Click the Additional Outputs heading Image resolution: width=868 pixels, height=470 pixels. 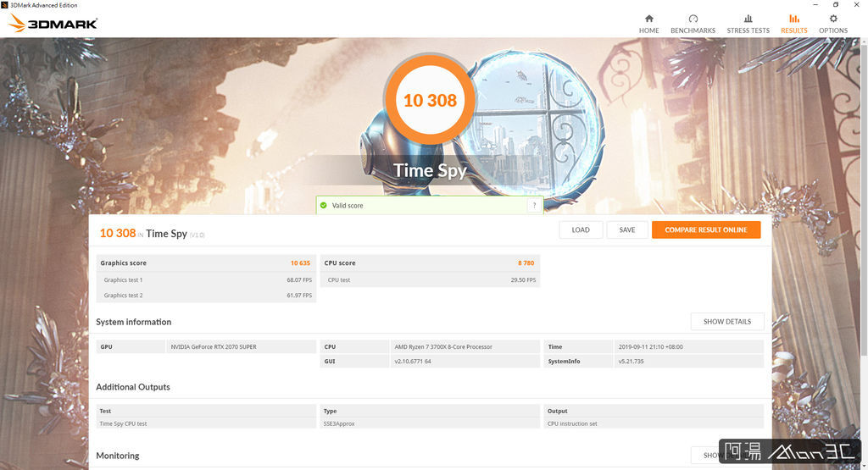(x=133, y=387)
